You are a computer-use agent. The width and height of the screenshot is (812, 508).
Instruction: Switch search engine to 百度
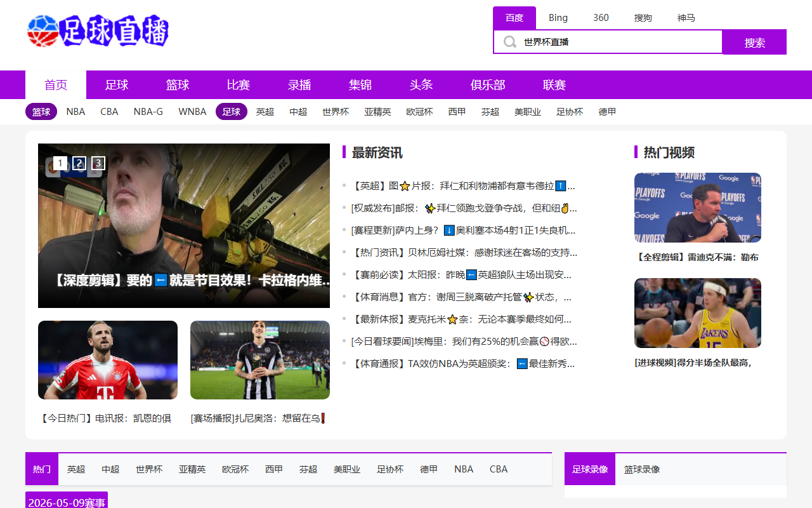click(514, 18)
